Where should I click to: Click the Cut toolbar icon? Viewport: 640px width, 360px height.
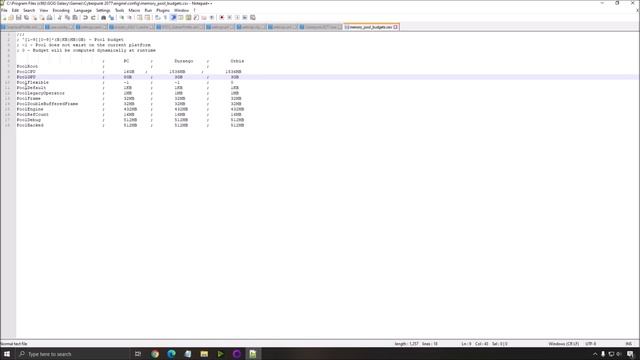point(60,18)
